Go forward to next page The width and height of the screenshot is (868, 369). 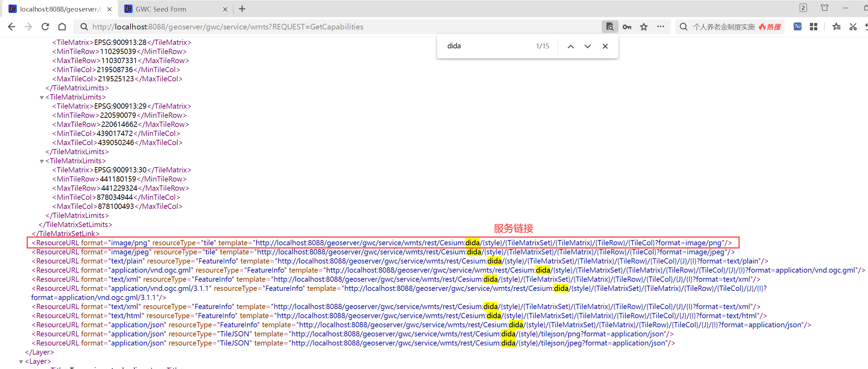pos(28,27)
